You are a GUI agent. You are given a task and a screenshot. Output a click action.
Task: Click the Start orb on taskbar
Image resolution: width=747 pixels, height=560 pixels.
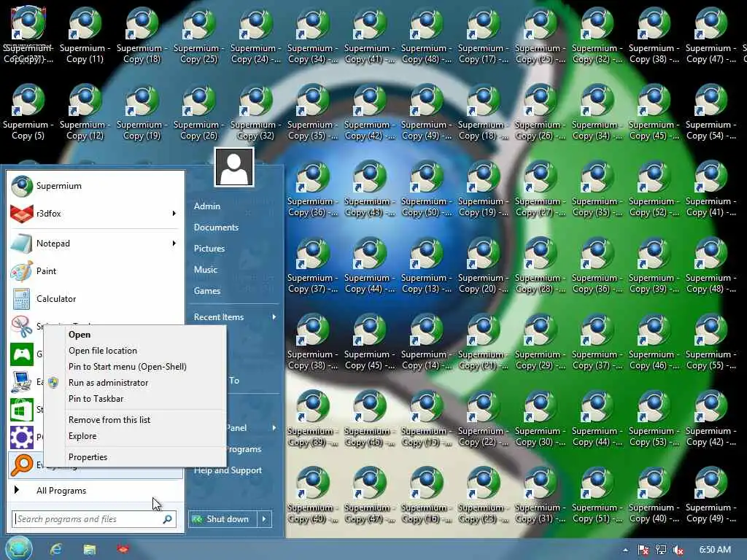click(19, 548)
